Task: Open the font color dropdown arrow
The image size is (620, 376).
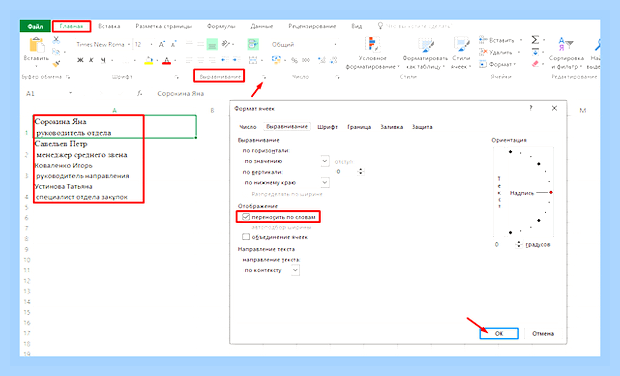Action: click(175, 60)
